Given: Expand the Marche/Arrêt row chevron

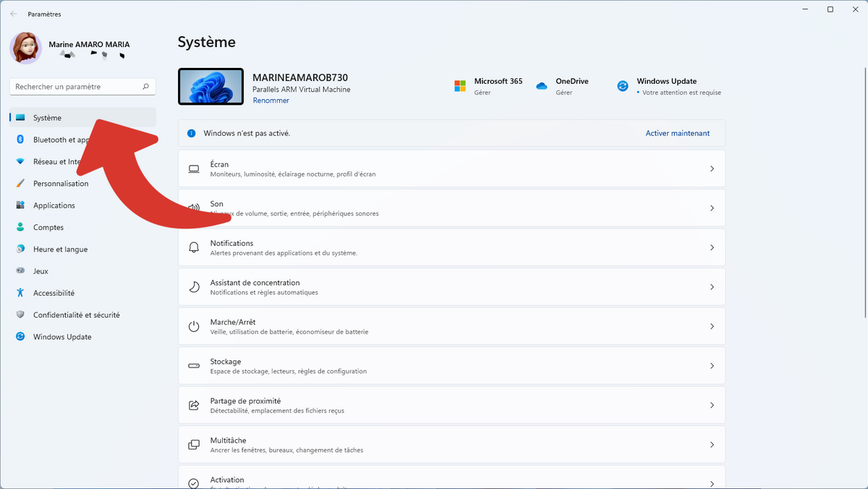Looking at the screenshot, I should click(712, 326).
